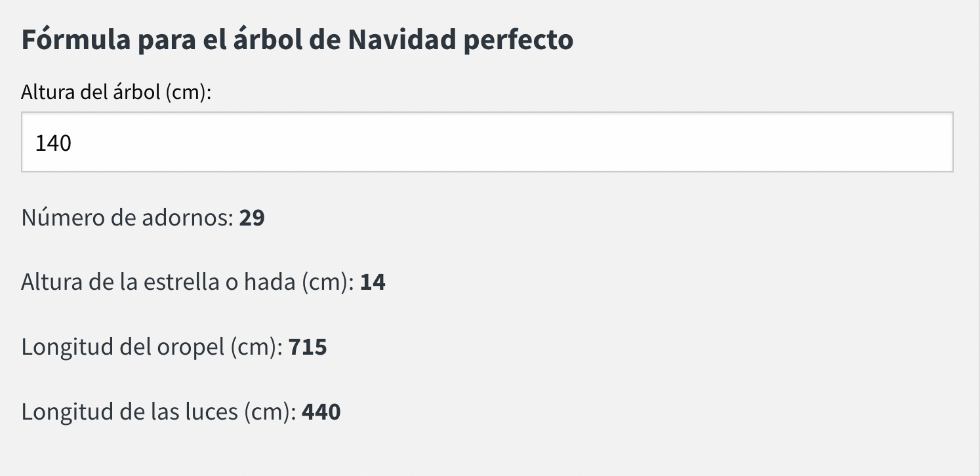The image size is (980, 476).
Task: Click the ornaments result value 29
Action: 252,218
